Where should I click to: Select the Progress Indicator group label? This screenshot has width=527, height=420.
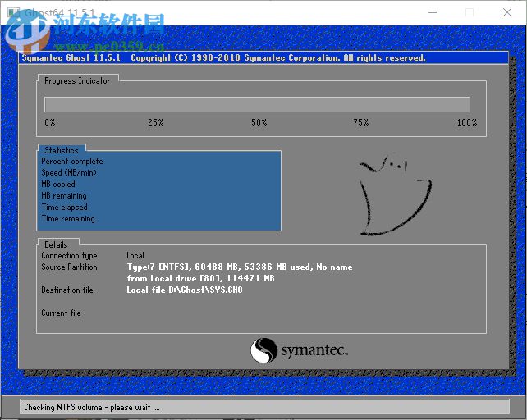(77, 80)
